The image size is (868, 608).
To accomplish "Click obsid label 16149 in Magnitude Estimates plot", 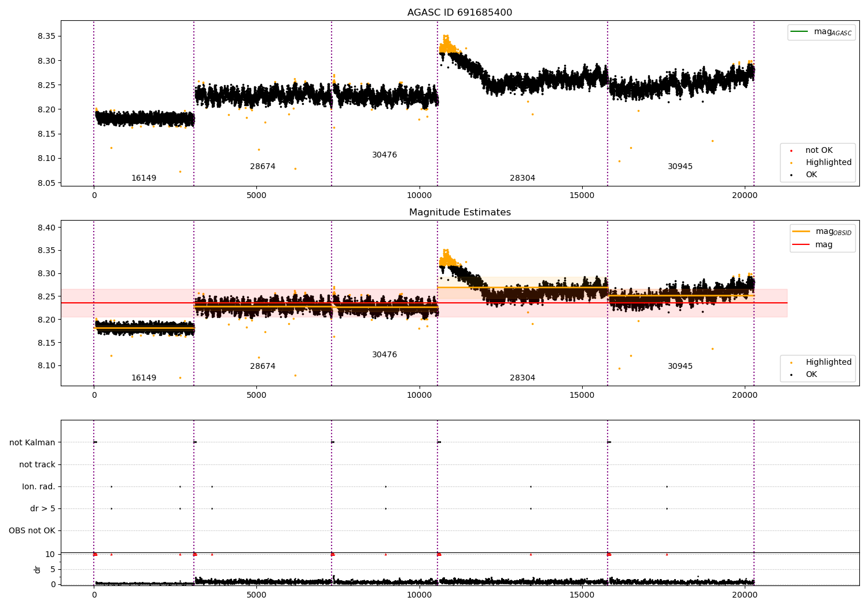I will coord(144,378).
